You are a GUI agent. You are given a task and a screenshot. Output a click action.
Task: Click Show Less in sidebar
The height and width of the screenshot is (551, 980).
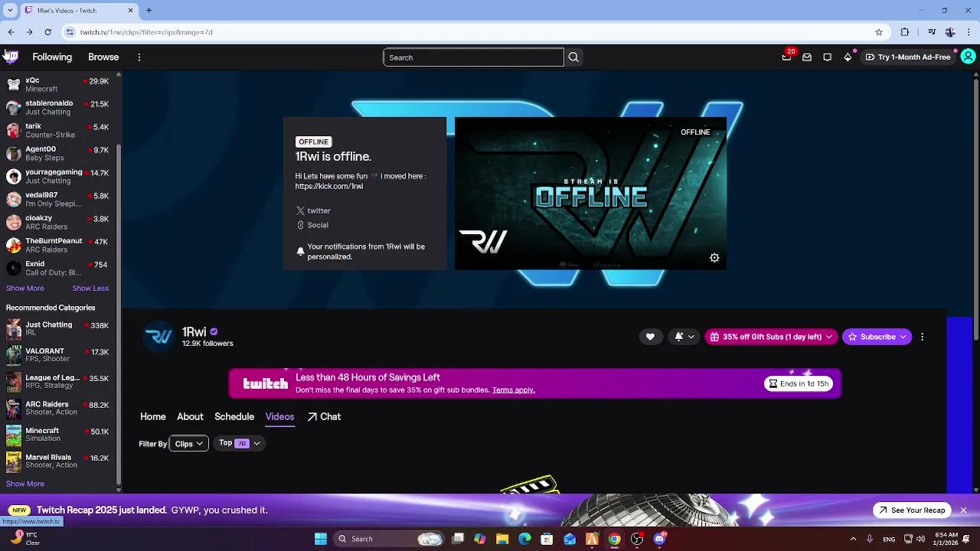(90, 289)
